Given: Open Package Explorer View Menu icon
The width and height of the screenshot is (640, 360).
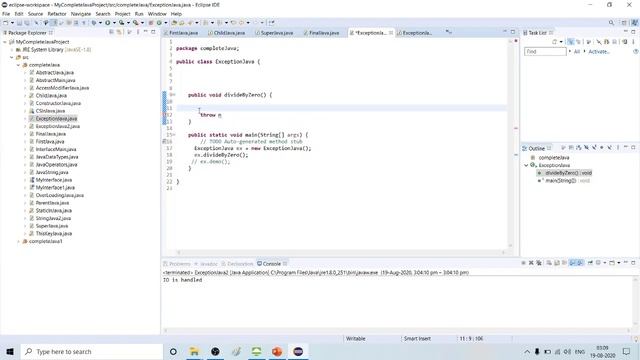Looking at the screenshot, I should [x=138, y=32].
